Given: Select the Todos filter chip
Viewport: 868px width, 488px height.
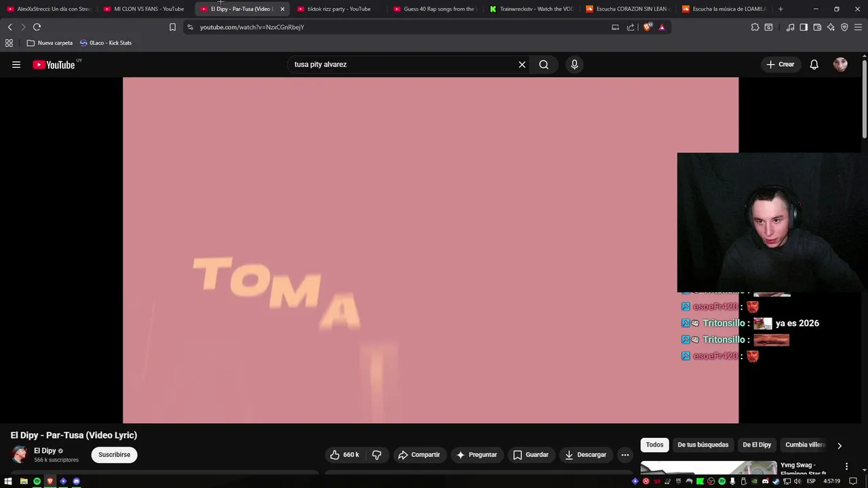Looking at the screenshot, I should point(654,445).
